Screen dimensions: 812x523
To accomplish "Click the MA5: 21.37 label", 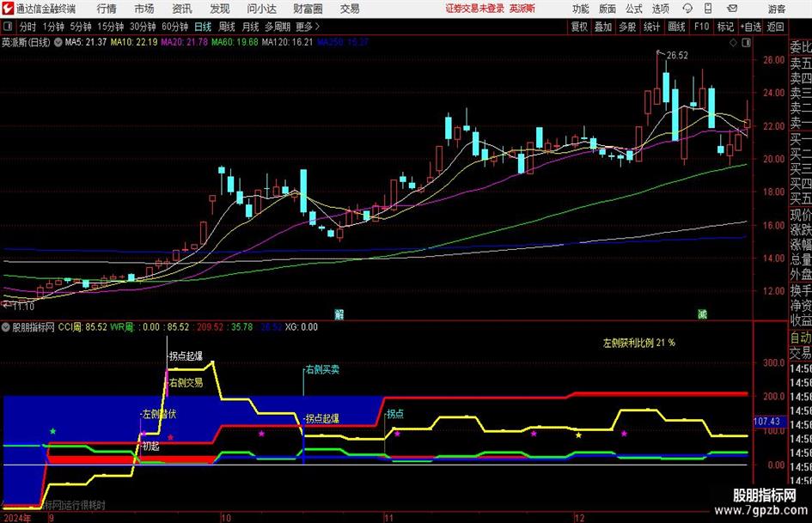I will [x=86, y=42].
